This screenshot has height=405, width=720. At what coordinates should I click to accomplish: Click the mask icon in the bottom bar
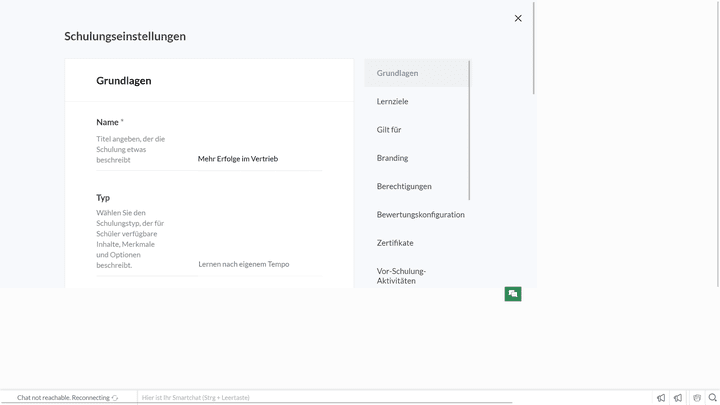[697, 398]
